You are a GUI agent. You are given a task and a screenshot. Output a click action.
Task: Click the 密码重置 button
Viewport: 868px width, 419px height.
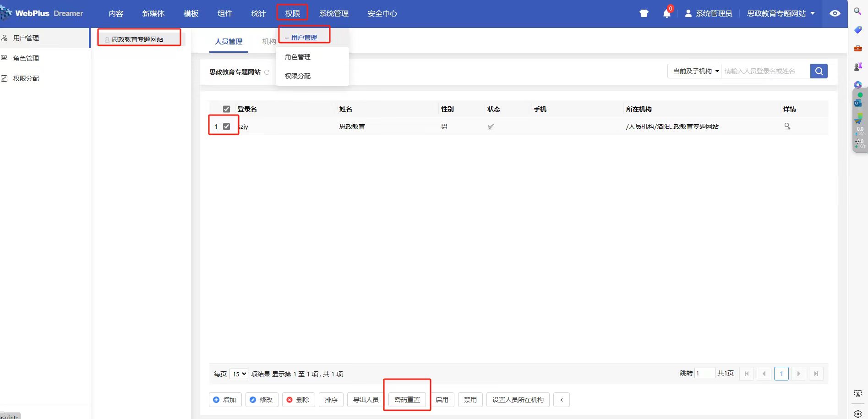(x=407, y=400)
